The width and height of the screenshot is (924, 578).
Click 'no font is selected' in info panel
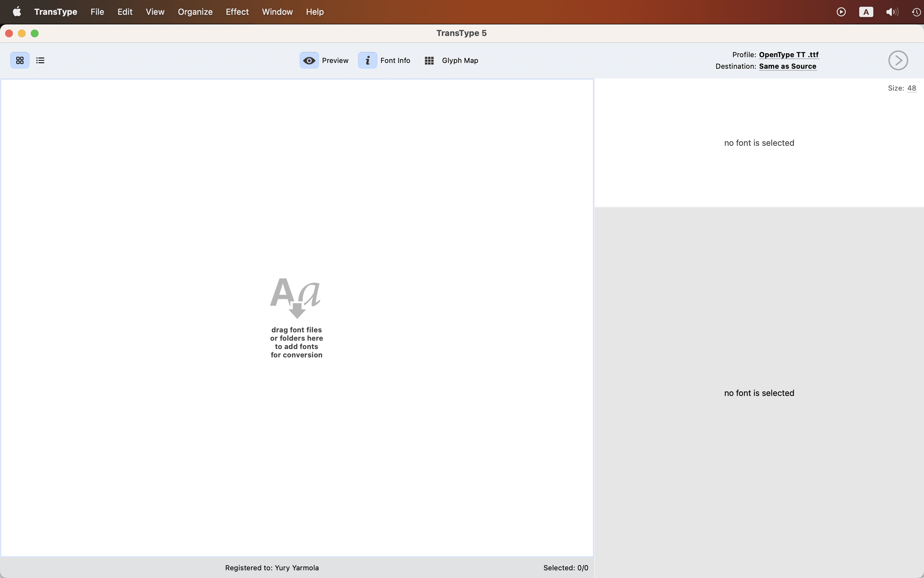759,393
